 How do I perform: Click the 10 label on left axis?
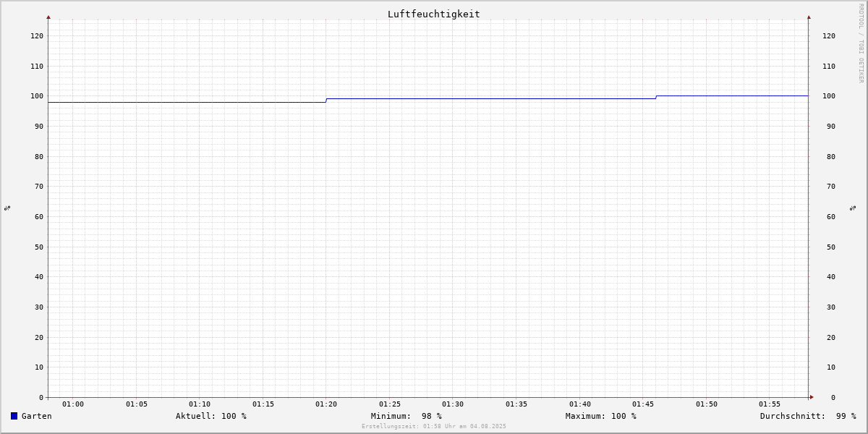point(39,367)
